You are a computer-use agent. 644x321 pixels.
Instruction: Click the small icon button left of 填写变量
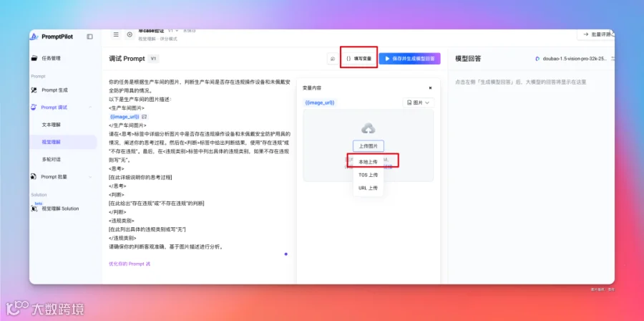332,59
